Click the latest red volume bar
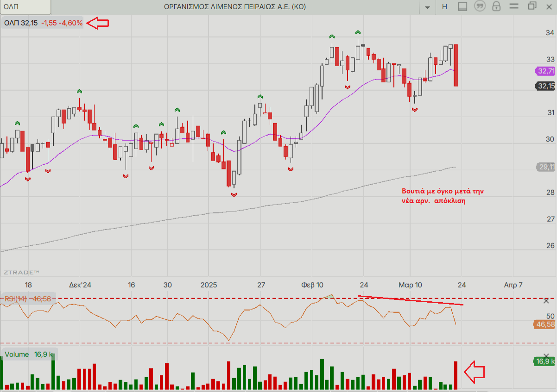 456,375
